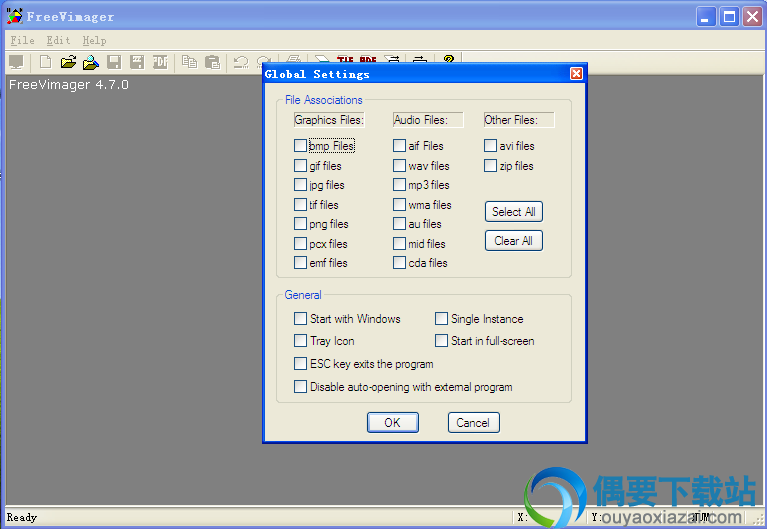Click the Paste clipboard toolbar icon
767x529 pixels.
tap(212, 62)
